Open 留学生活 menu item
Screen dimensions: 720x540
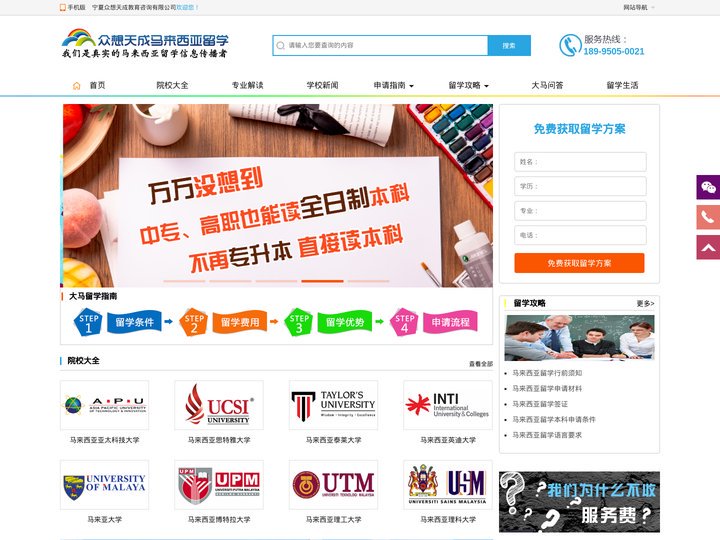(622, 85)
